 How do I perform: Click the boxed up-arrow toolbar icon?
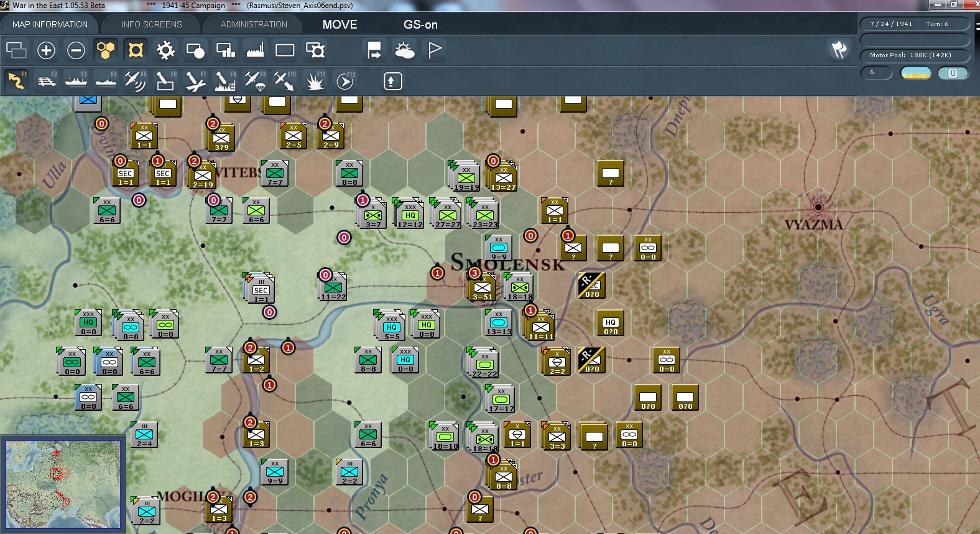(392, 81)
